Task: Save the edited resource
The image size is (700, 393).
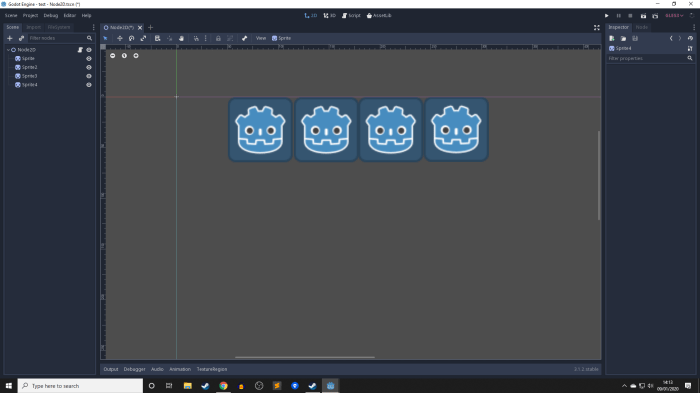Action: tap(635, 38)
